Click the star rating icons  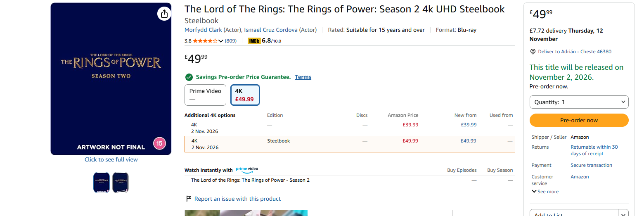(x=205, y=41)
